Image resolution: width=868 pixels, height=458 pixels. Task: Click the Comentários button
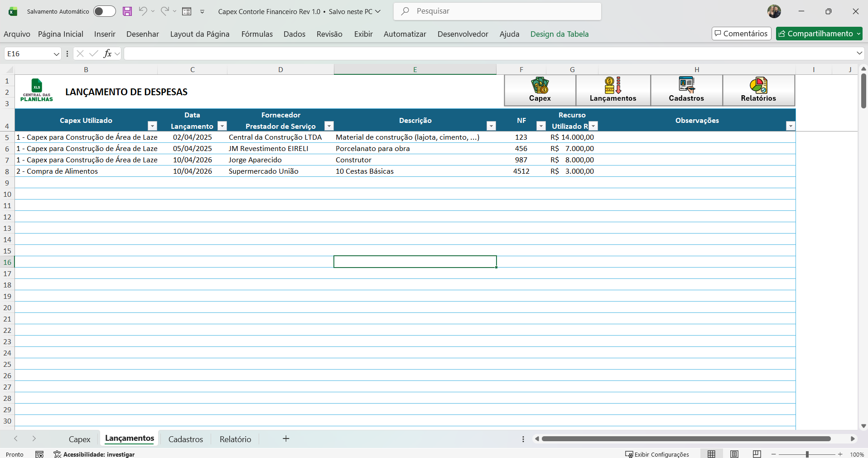(741, 34)
